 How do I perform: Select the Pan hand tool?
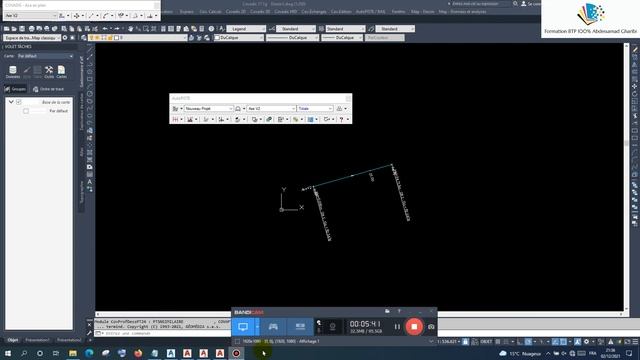131,29
